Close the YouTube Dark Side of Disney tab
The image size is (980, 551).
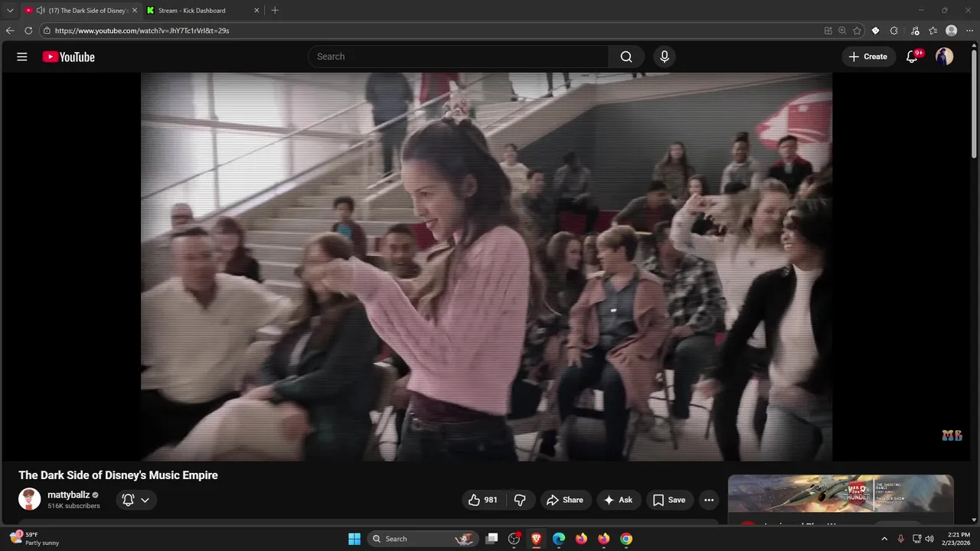pyautogui.click(x=135, y=11)
